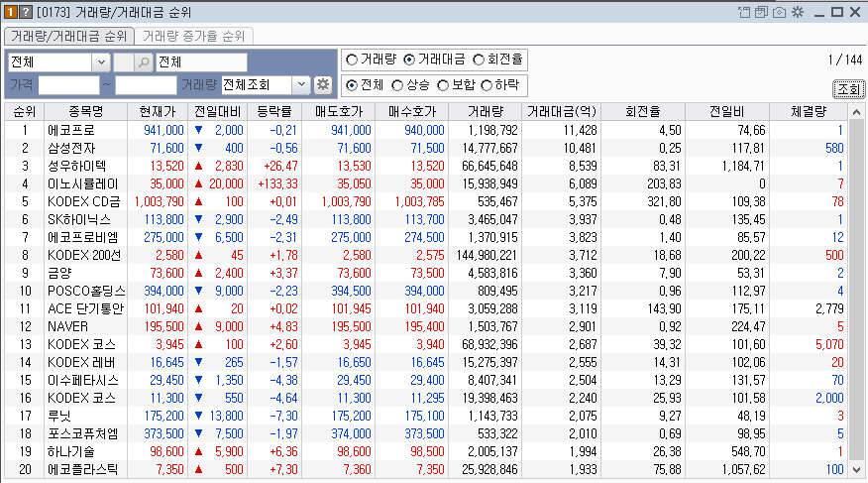Image resolution: width=868 pixels, height=483 pixels.
Task: Click the table scrollbar down arrow
Action: (856, 470)
